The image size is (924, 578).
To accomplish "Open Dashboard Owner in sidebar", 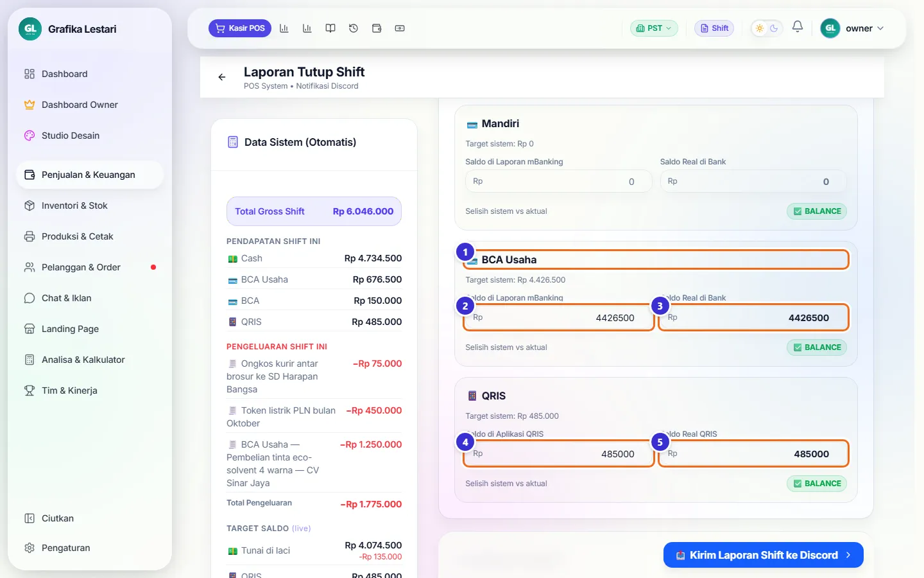I will pyautogui.click(x=89, y=105).
